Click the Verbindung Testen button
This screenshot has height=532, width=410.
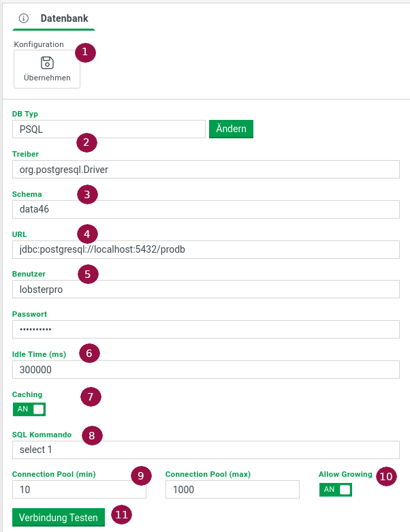click(59, 518)
